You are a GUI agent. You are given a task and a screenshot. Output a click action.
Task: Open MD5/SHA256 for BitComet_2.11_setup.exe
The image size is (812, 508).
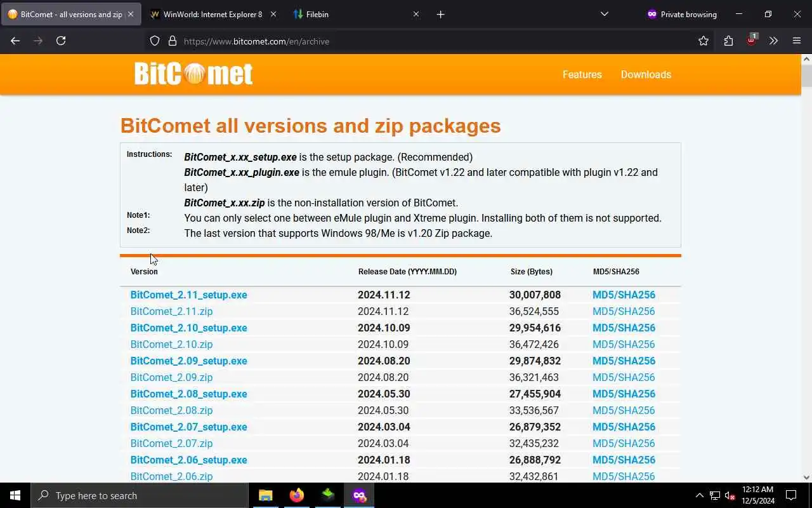click(x=624, y=295)
